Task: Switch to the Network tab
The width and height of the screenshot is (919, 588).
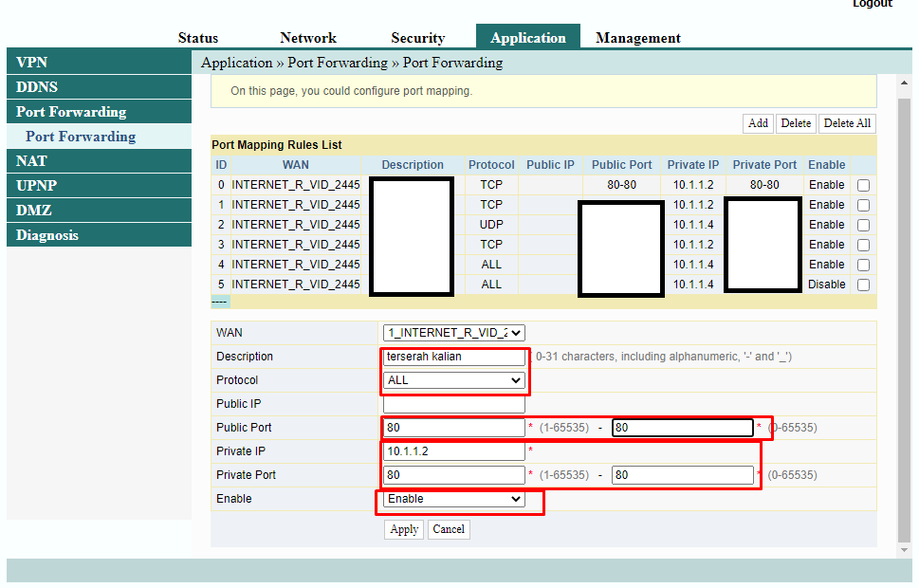Action: click(x=308, y=38)
